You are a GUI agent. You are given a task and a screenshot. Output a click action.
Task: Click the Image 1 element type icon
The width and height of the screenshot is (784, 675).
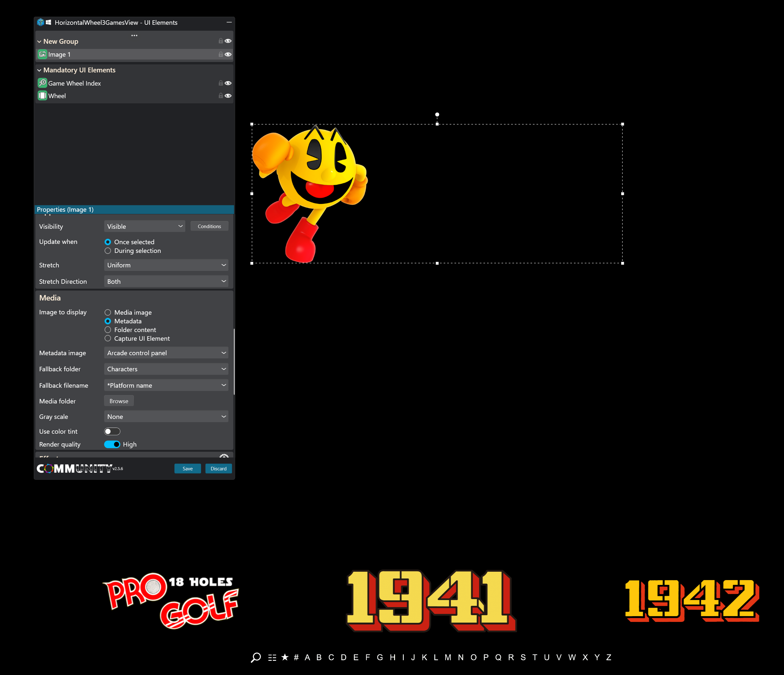click(x=42, y=54)
